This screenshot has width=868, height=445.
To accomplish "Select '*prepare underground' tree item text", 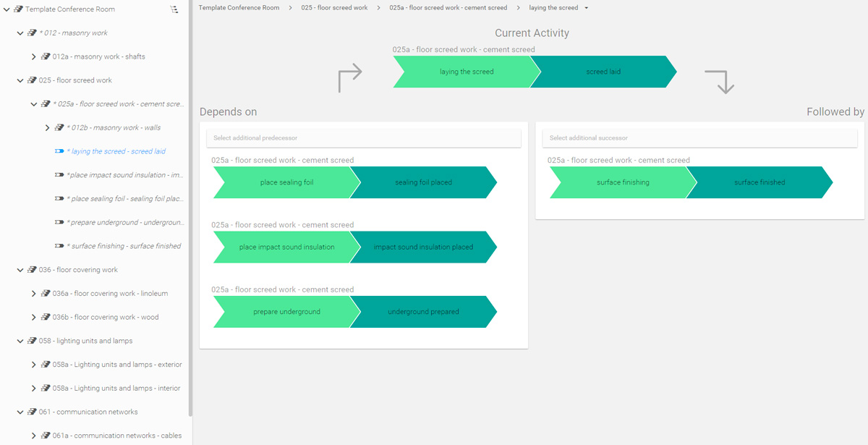I will pyautogui.click(x=125, y=223).
